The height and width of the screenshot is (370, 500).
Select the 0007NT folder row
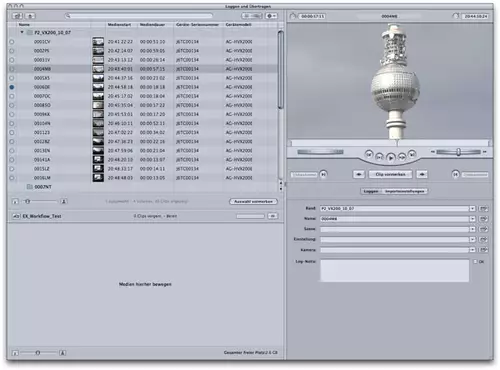(143, 187)
